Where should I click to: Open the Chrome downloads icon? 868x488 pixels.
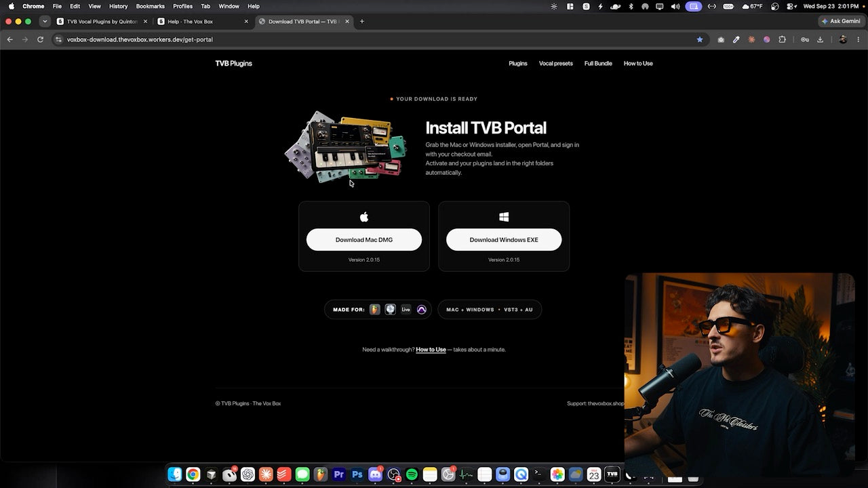pyautogui.click(x=820, y=40)
